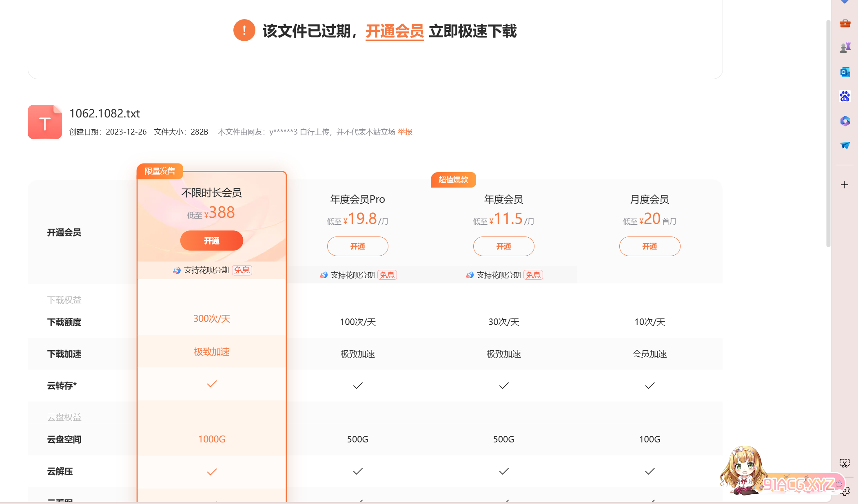Open the Tools briefcase sidebar icon
Image resolution: width=858 pixels, height=504 pixels.
[x=845, y=24]
